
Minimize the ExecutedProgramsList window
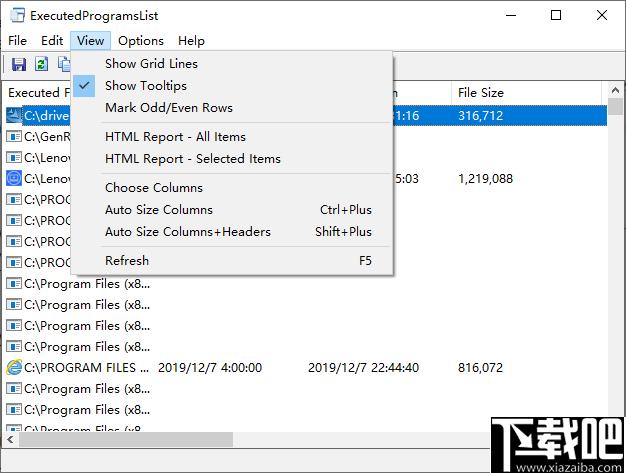coord(511,15)
